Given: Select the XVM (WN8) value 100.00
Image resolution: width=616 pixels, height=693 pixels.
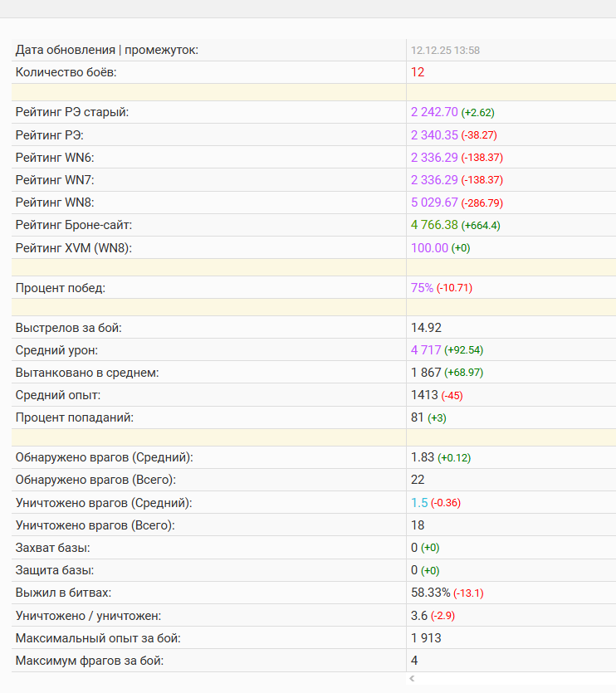Looking at the screenshot, I should point(429,247).
